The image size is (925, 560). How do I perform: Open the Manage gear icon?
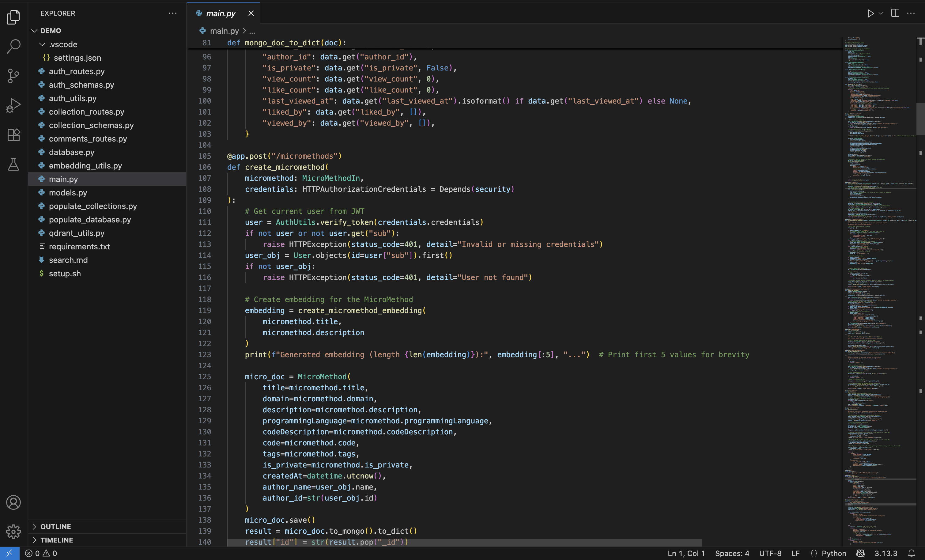pyautogui.click(x=13, y=532)
